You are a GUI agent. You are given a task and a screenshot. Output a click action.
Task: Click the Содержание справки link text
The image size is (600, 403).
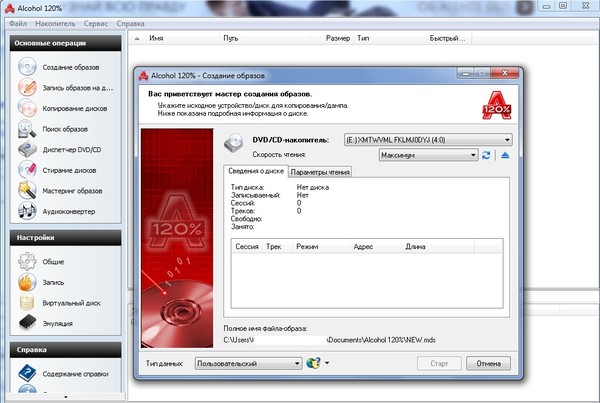pyautogui.click(x=75, y=374)
